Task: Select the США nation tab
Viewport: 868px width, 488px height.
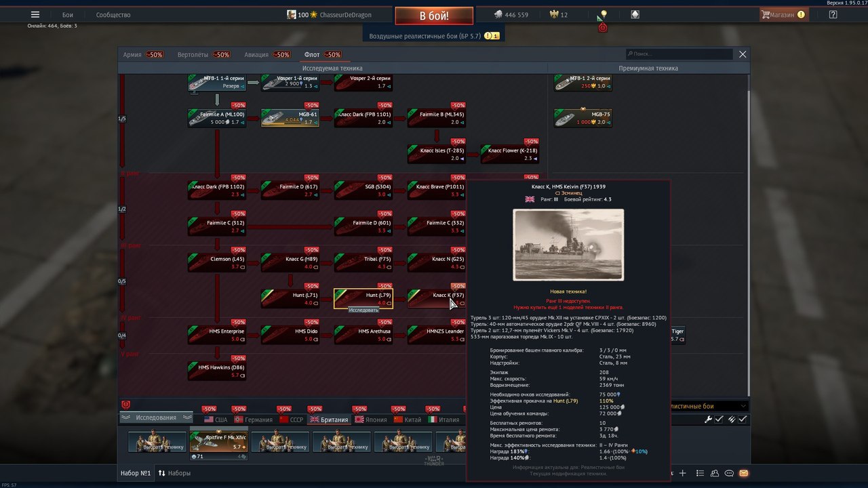Action: (215, 420)
